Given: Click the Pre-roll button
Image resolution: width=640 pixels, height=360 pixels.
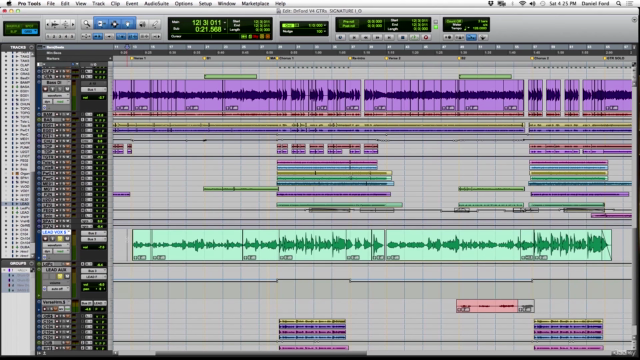Looking at the screenshot, I should [x=349, y=22].
